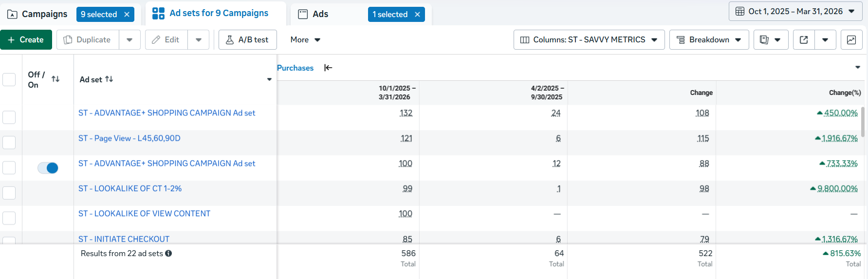Clear the 1 selected ads filter

click(x=417, y=15)
